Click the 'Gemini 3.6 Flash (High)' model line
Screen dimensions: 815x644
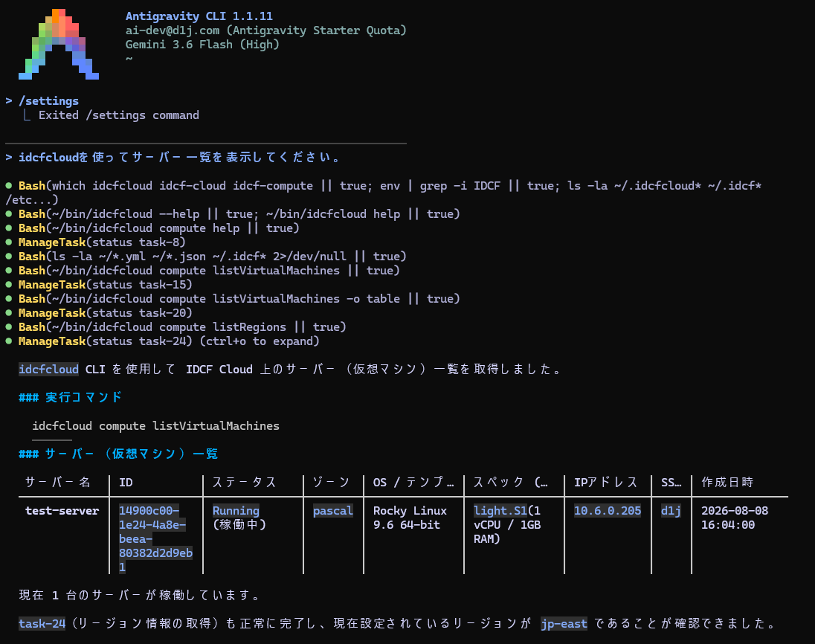click(x=202, y=44)
